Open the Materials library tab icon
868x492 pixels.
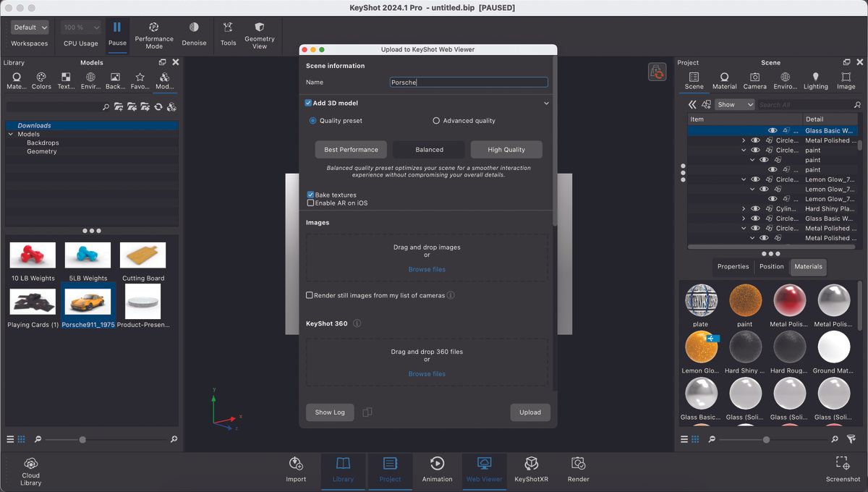coord(16,77)
